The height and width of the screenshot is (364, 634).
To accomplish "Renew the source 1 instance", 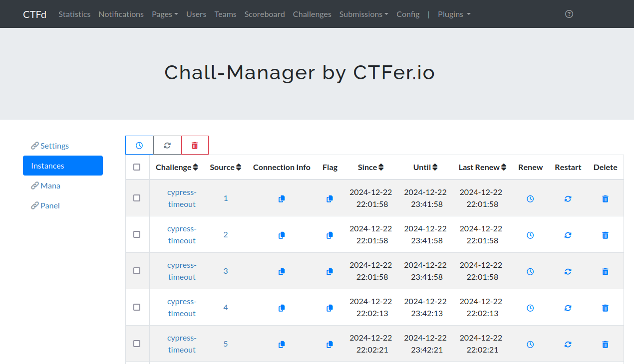I will pyautogui.click(x=530, y=198).
